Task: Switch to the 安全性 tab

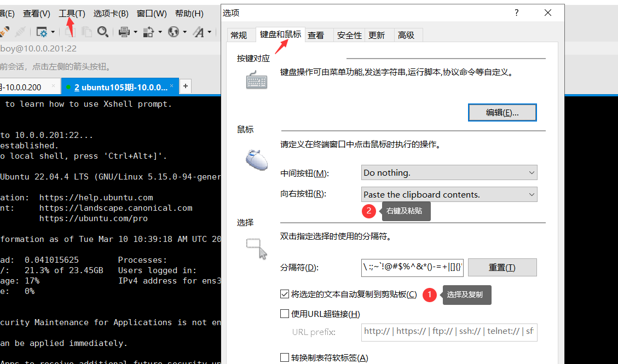Action: pyautogui.click(x=349, y=36)
